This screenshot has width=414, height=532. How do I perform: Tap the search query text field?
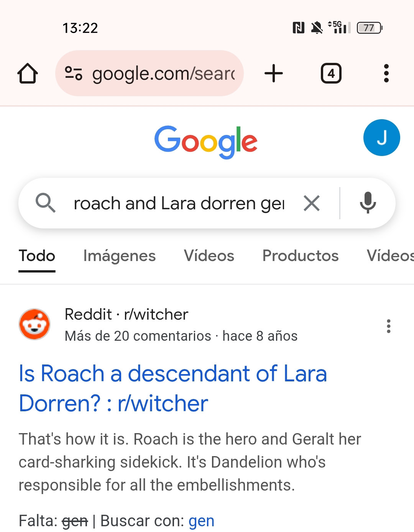point(179,203)
